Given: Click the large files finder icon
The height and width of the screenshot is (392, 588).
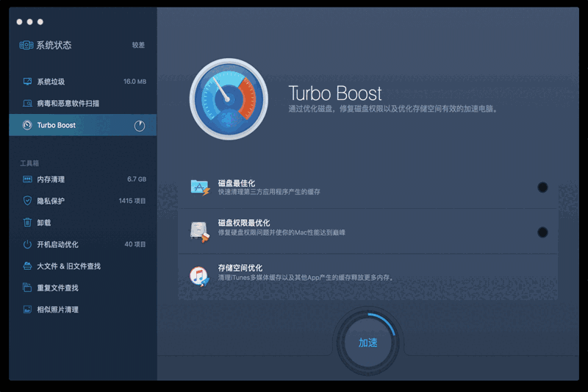Looking at the screenshot, I should (27, 266).
